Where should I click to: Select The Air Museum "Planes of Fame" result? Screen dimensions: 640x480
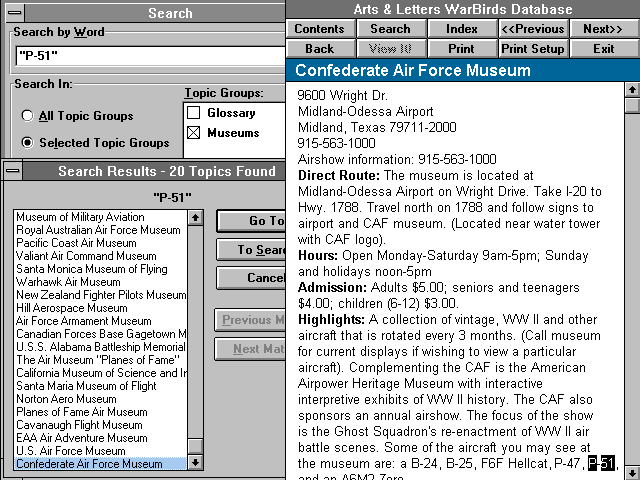pyautogui.click(x=98, y=360)
